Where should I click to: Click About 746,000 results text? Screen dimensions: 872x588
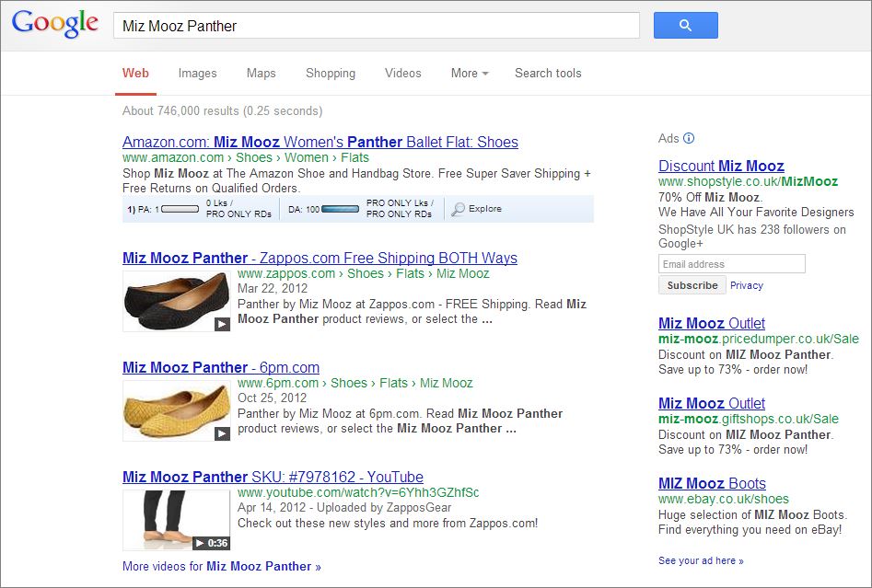click(x=223, y=111)
